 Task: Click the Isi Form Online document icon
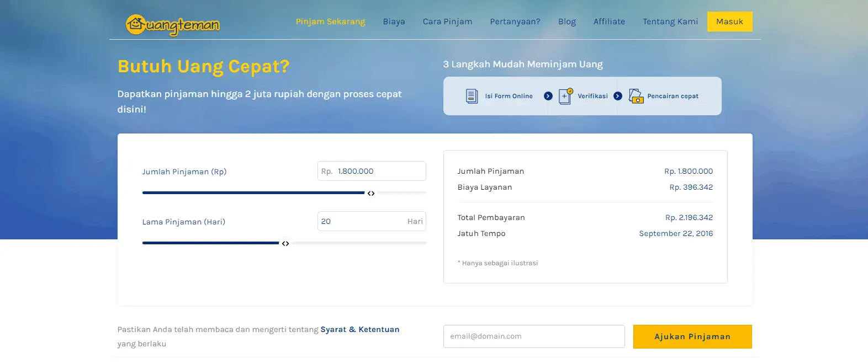472,96
